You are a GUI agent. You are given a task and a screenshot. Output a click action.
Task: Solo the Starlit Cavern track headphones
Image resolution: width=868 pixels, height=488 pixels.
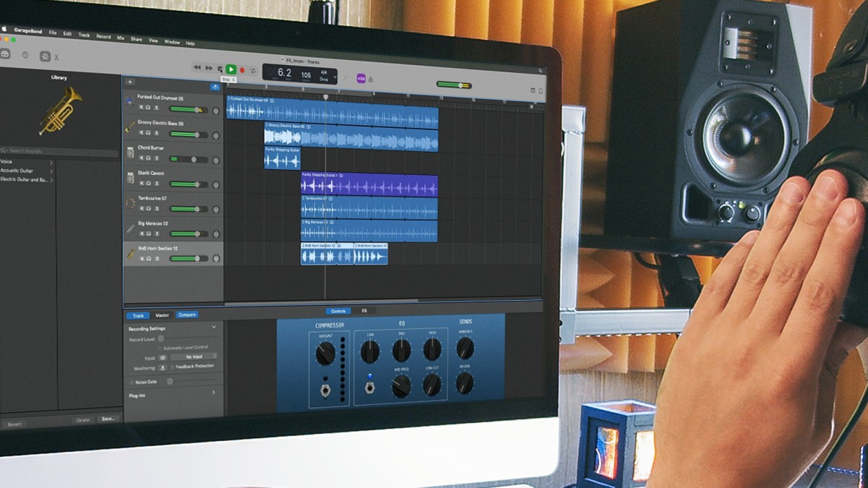148,183
